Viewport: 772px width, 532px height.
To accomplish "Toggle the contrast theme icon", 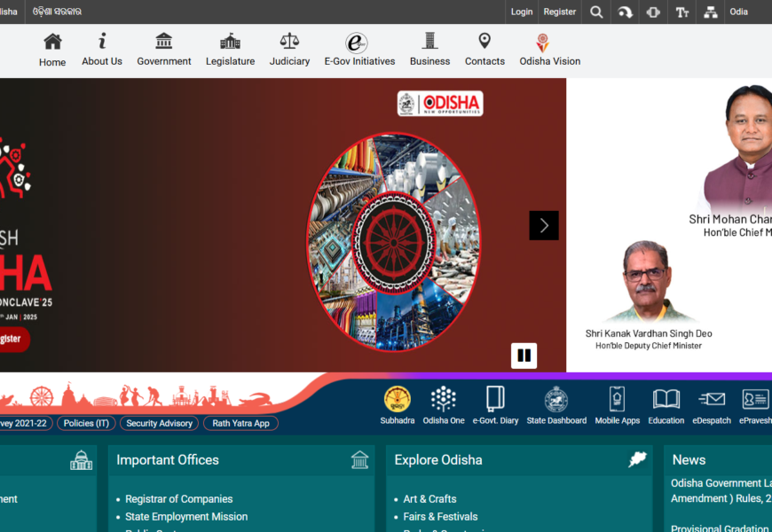I will pyautogui.click(x=653, y=12).
